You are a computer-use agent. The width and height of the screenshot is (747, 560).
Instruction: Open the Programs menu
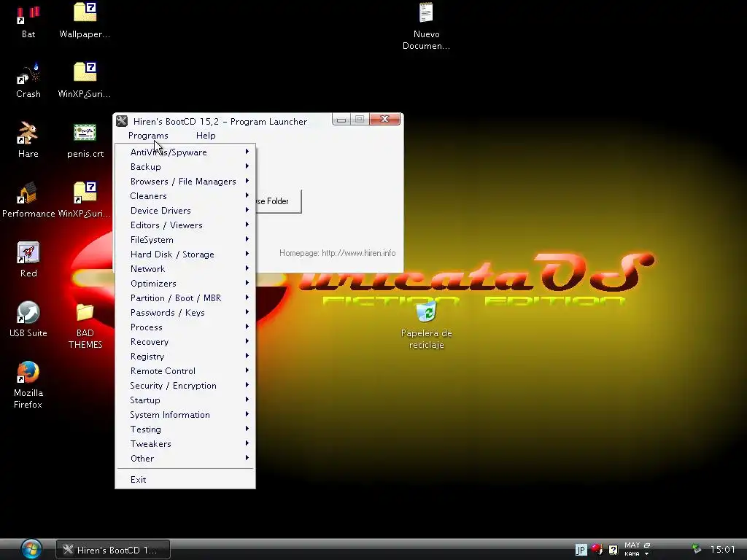[x=148, y=135]
